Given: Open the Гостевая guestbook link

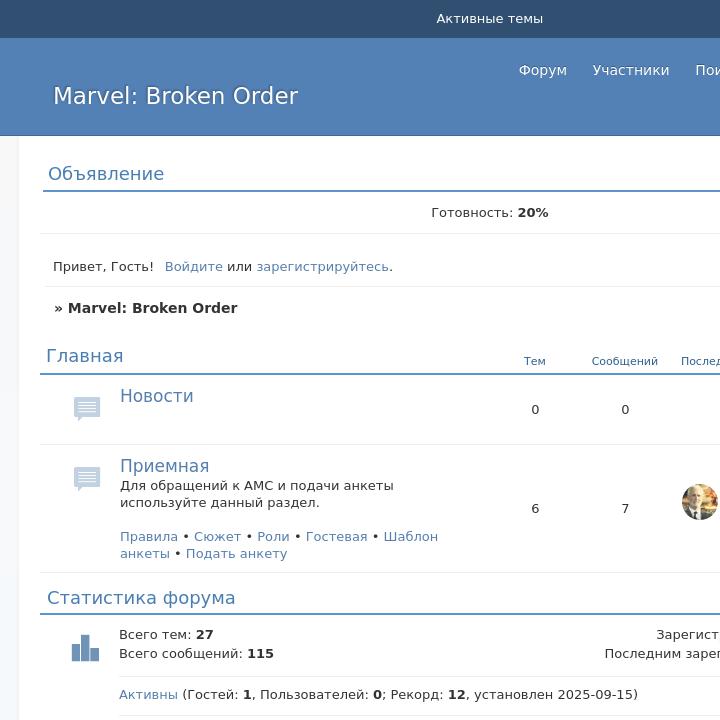Looking at the screenshot, I should 336,537.
